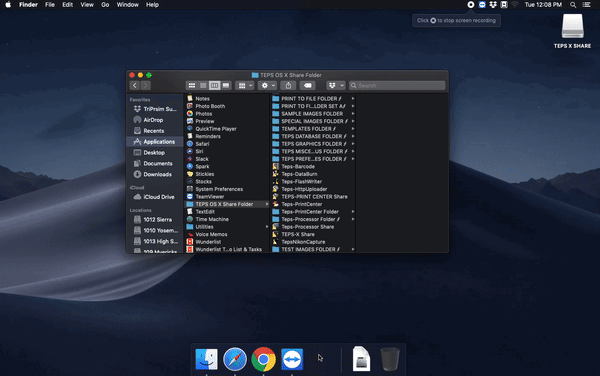Open Chrome from the Dock

pos(264,359)
